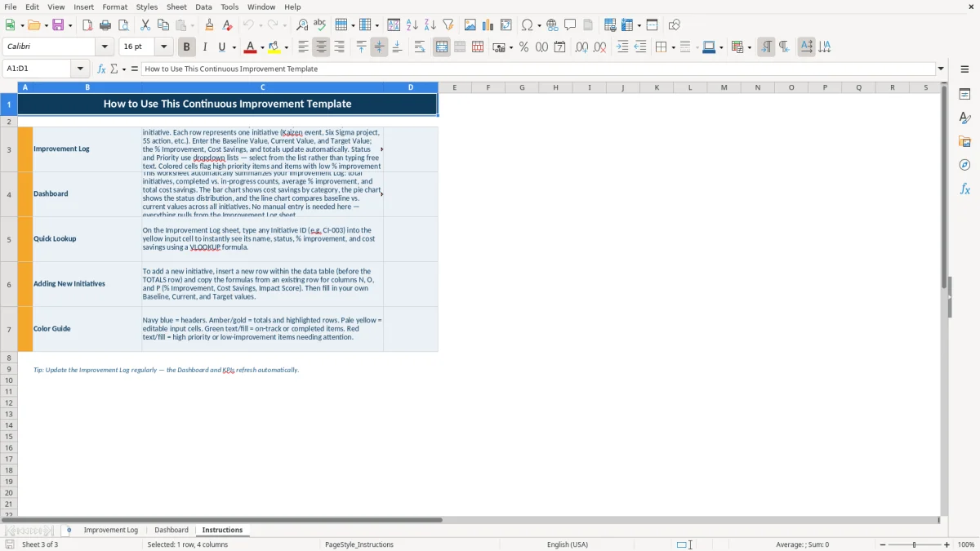Click the Merge and Center Cells button
Image resolution: width=980 pixels, height=551 pixels.
(442, 47)
